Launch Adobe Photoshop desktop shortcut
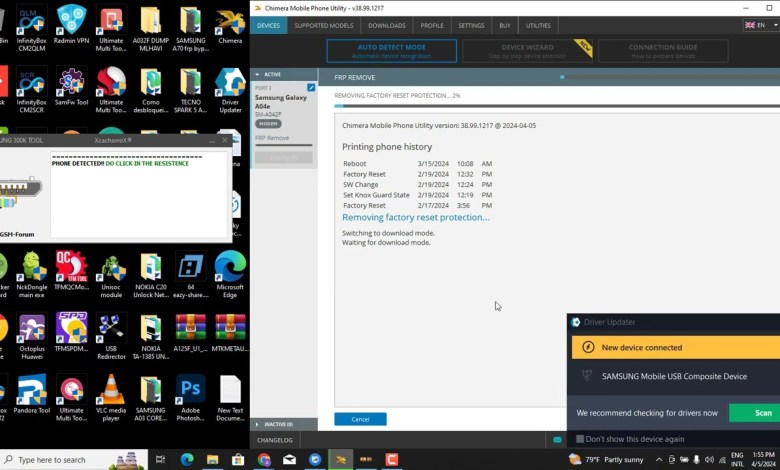 tap(191, 398)
